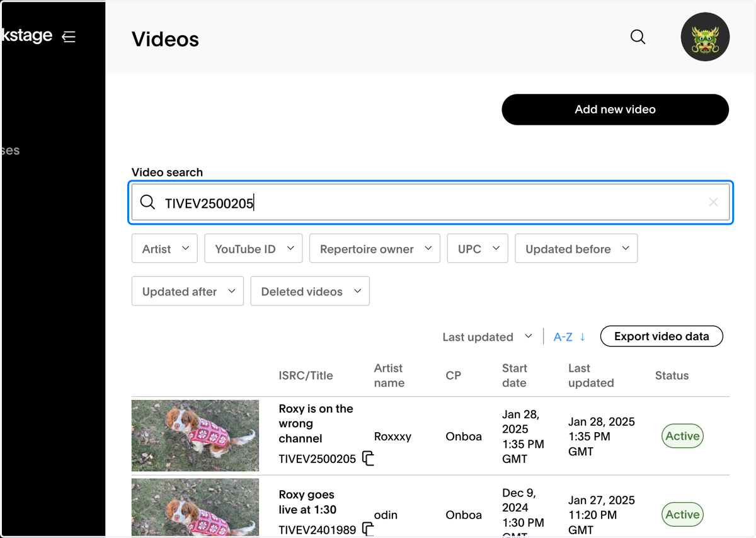Click the Artist name column header

click(389, 375)
